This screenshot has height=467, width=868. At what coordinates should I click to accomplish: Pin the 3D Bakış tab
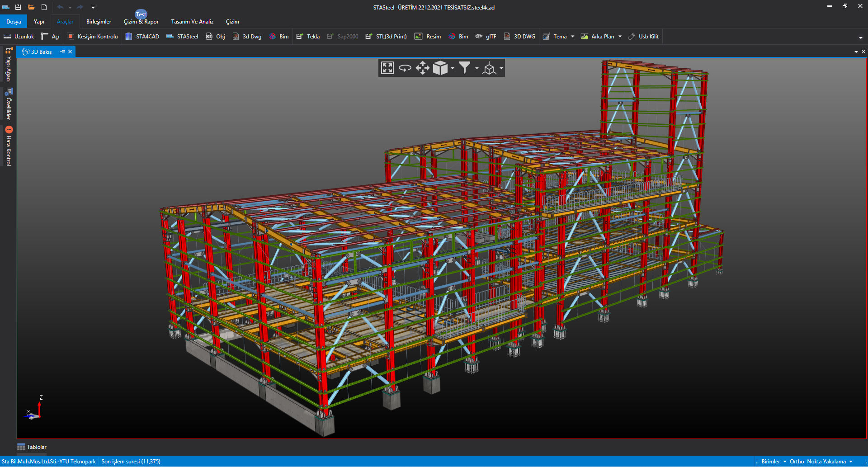click(x=63, y=52)
